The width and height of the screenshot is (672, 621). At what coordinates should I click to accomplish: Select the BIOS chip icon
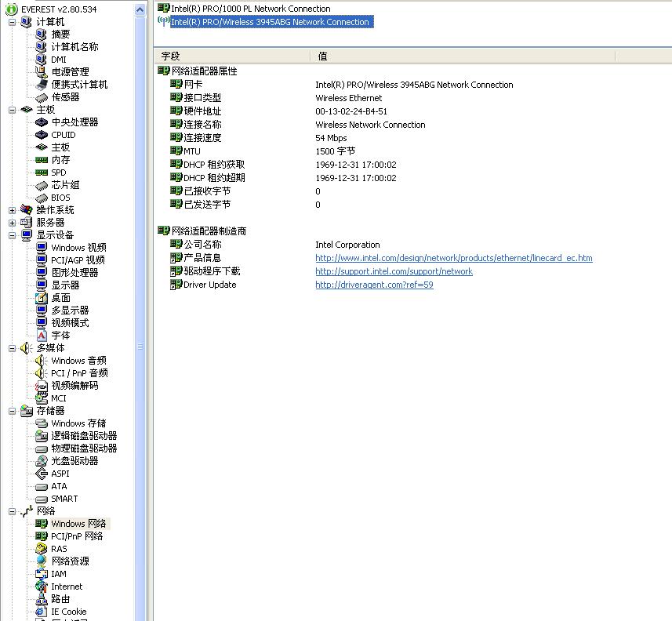pos(42,198)
